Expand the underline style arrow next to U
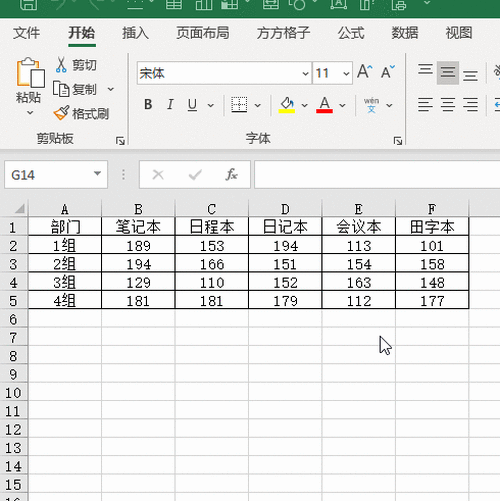Screen dimensions: 500x501 [x=211, y=105]
